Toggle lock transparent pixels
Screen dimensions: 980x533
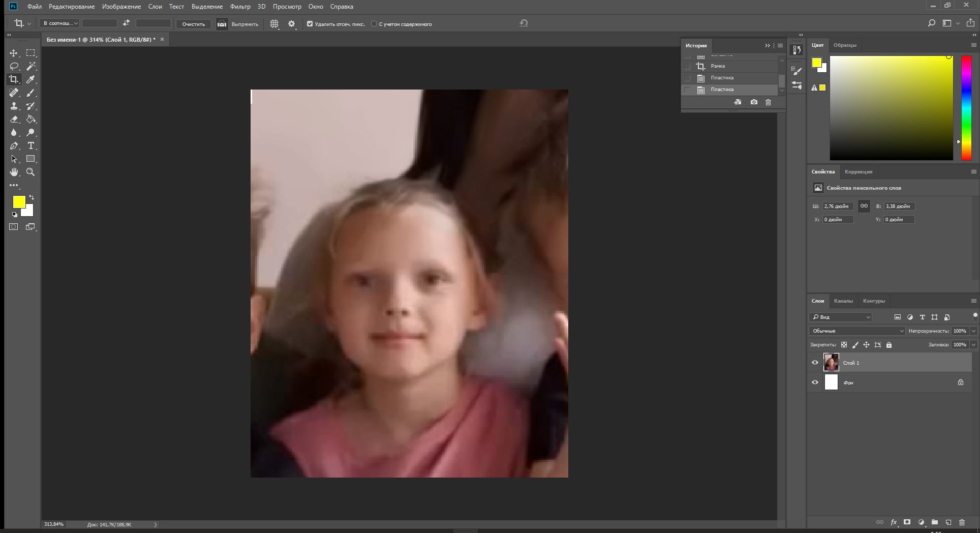(844, 345)
